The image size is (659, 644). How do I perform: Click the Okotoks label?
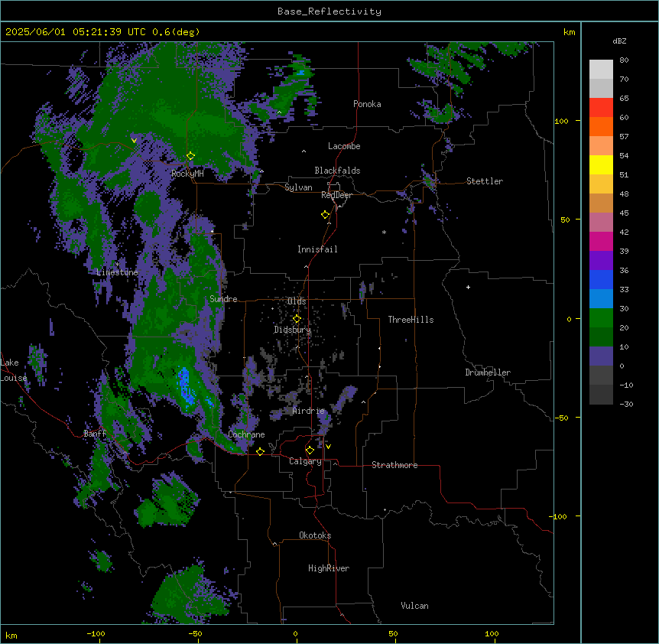click(315, 535)
